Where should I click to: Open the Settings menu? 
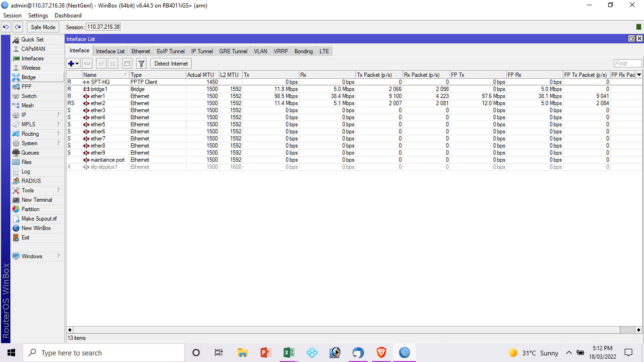point(38,16)
